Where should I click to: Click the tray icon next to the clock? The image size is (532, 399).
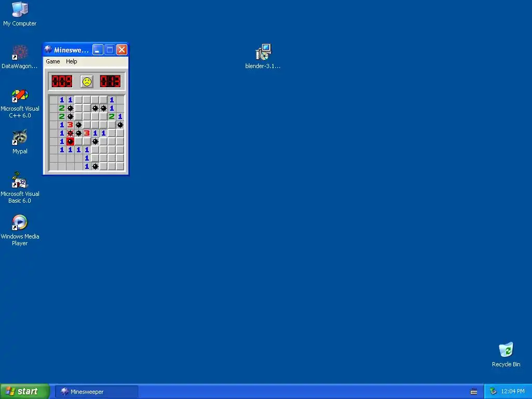pyautogui.click(x=493, y=392)
